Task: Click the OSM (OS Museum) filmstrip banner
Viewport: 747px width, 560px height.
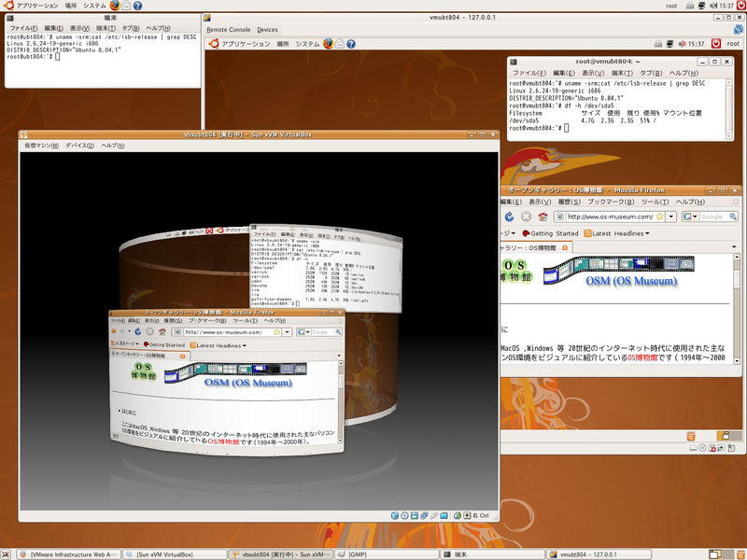Action: pos(619,272)
